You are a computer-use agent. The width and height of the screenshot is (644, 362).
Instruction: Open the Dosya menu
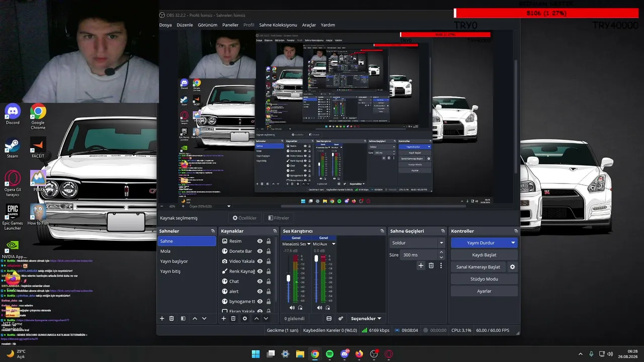pyautogui.click(x=166, y=25)
